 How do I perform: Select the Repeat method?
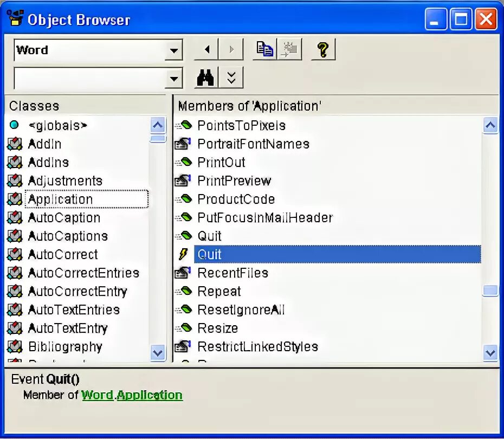click(219, 291)
